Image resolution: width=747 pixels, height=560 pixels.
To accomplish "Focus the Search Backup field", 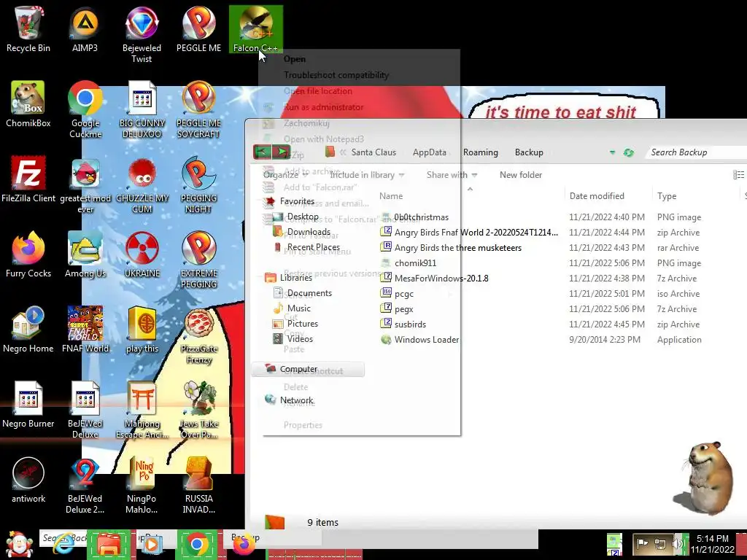I will [x=697, y=152].
